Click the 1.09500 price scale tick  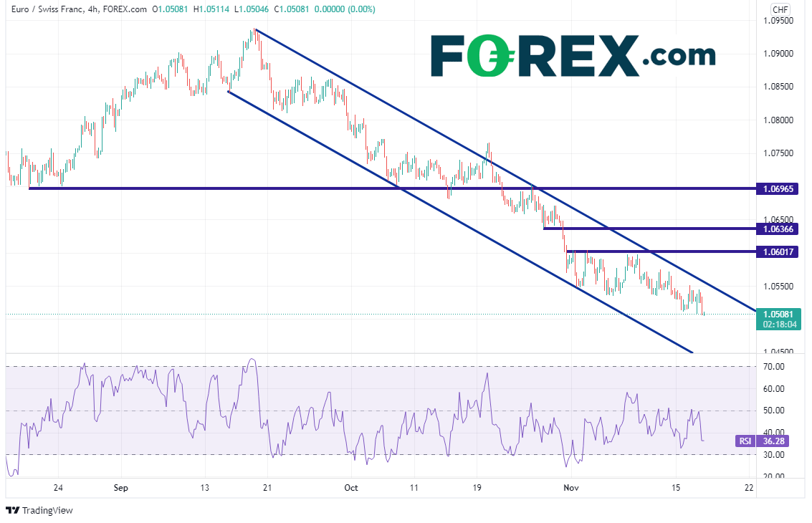point(776,21)
